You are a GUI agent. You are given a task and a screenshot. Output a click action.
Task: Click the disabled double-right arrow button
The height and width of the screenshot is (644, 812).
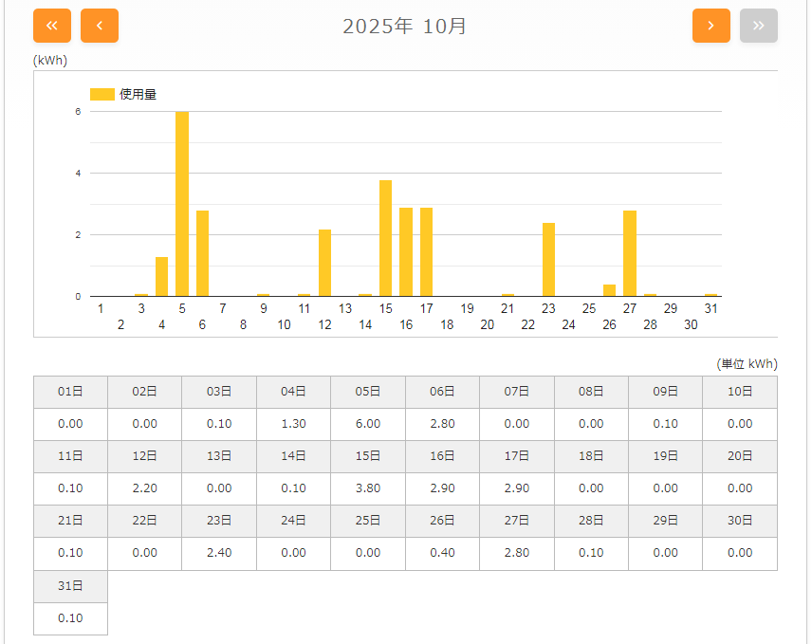click(x=758, y=26)
